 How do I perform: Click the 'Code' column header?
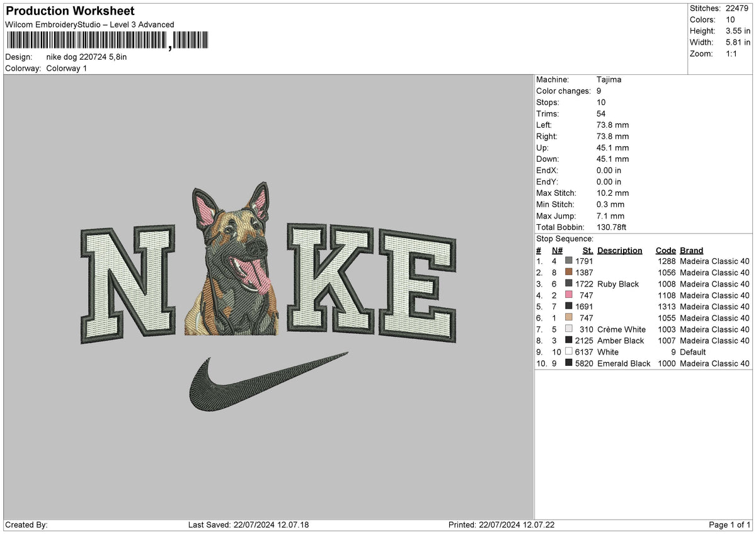(665, 250)
